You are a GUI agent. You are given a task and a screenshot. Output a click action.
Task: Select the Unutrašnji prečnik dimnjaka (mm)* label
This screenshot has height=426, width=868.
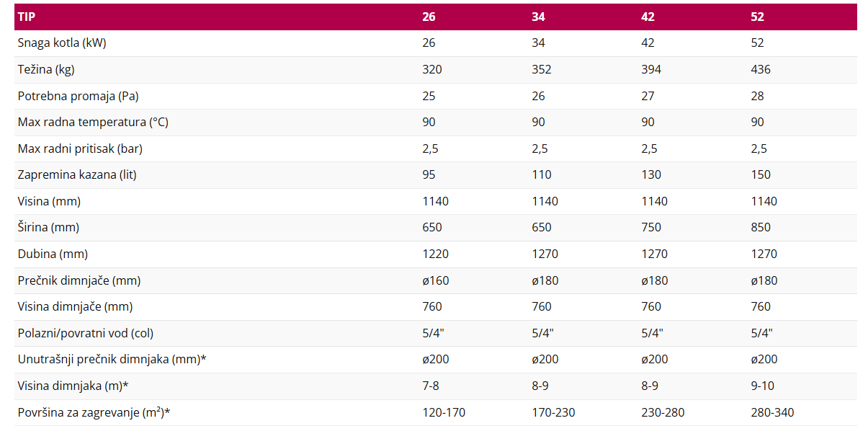tap(112, 359)
